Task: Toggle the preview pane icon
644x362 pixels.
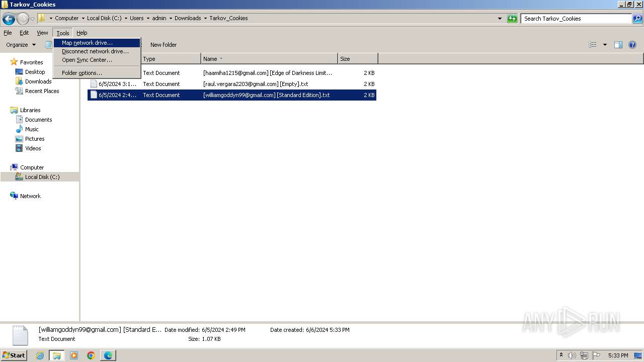Action: (x=618, y=45)
